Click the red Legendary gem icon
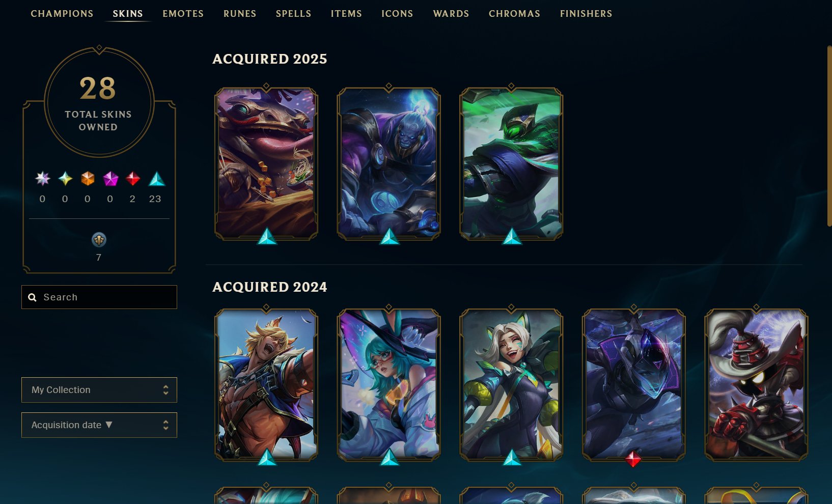832x504 pixels. click(133, 179)
